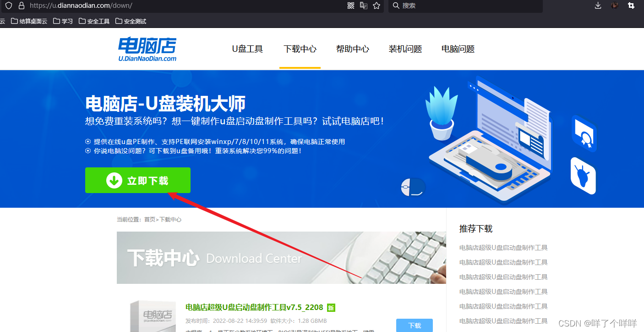Click the 电脑店-U盘装机大师 headline
Screen dimensions: 644x332
(165, 104)
